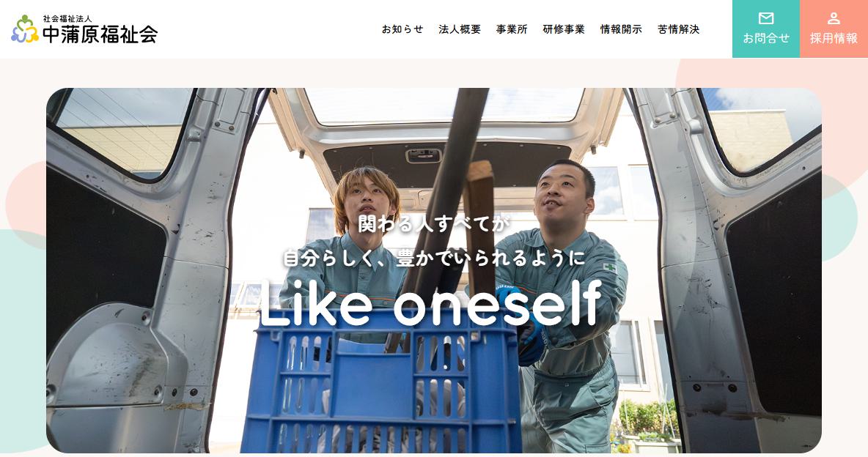This screenshot has height=457, width=868.
Task: Click the envelope icon above お問合せ
Action: [766, 19]
